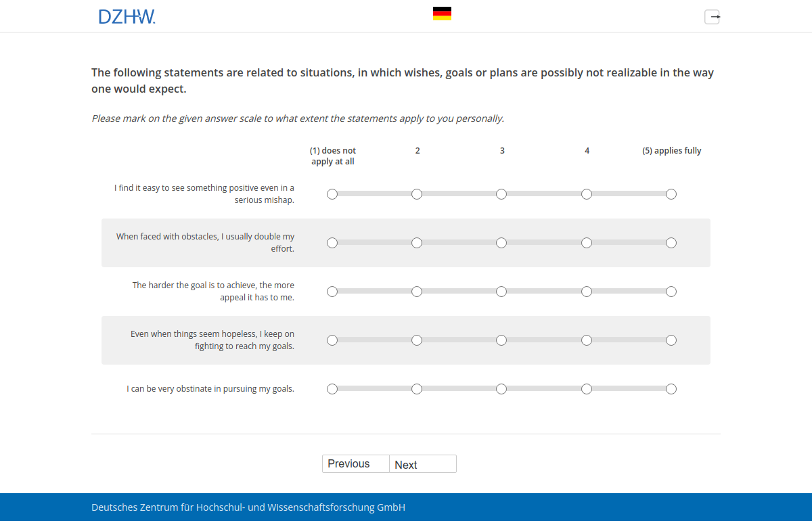The width and height of the screenshot is (812, 527).
Task: Pick option 5 for 'very obstinate' statement
Action: (x=671, y=389)
